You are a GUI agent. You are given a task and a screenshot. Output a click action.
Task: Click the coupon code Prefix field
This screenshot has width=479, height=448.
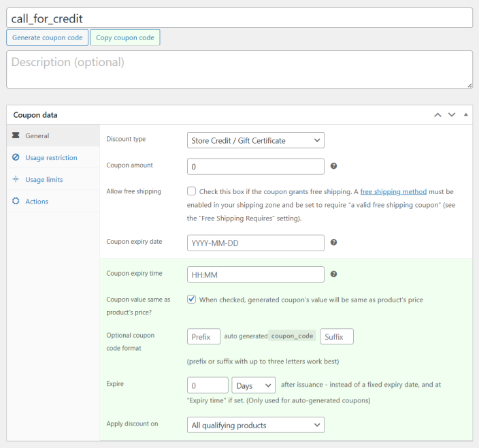click(203, 336)
